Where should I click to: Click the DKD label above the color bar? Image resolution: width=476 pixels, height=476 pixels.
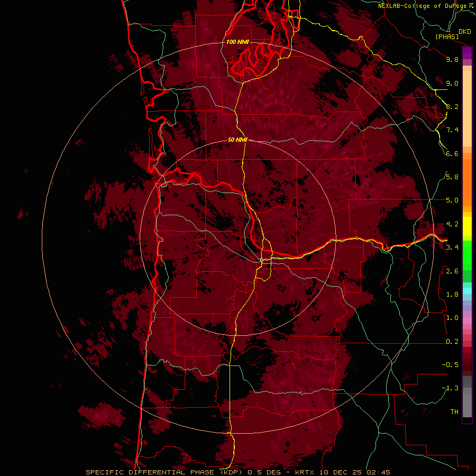[465, 32]
